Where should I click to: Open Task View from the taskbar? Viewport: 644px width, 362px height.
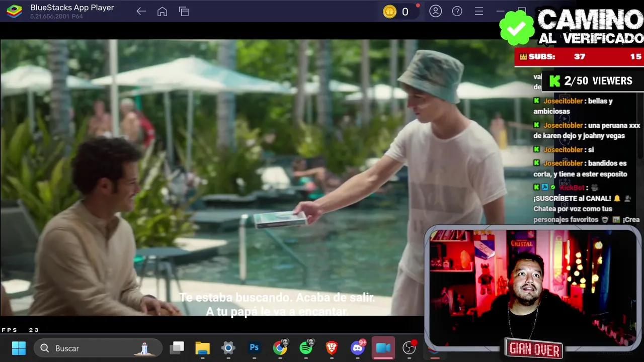click(177, 348)
